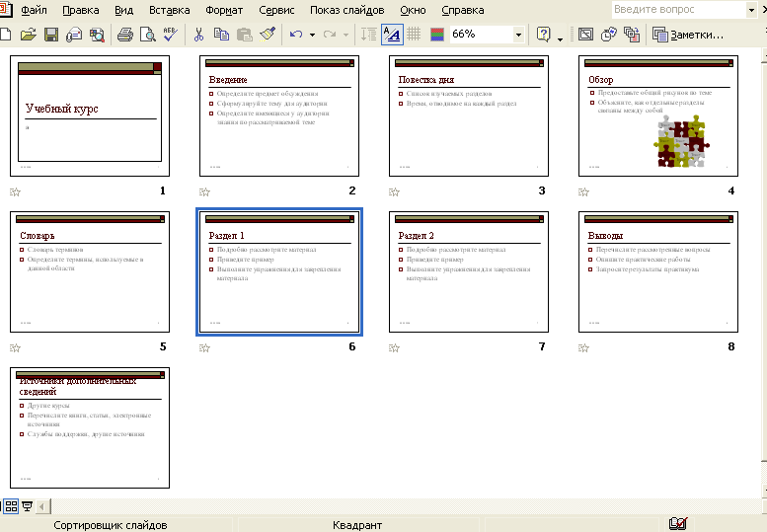Click the transition star under slide 1
Viewport: 767px width, 532px height.
(15, 192)
